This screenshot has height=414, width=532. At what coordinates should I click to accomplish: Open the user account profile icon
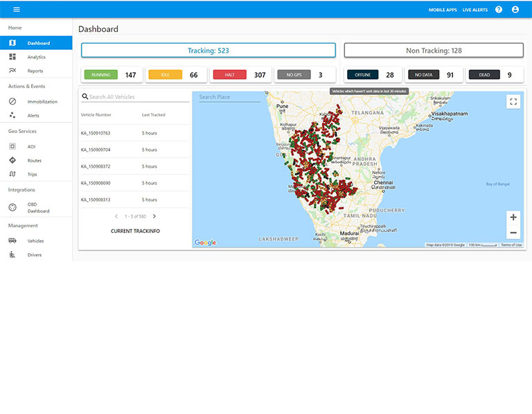(515, 10)
